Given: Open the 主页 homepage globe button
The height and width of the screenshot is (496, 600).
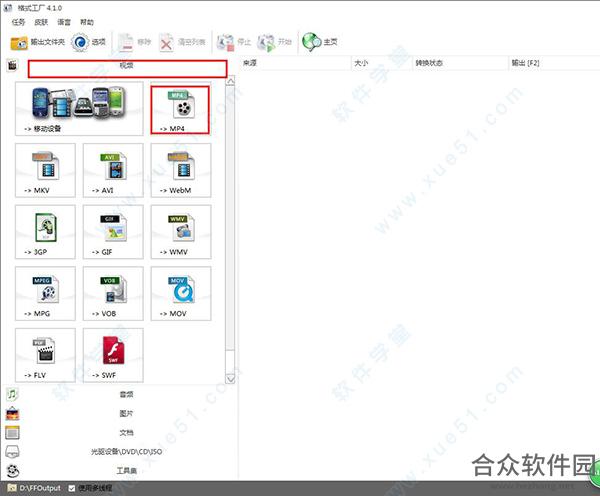Looking at the screenshot, I should (320, 42).
